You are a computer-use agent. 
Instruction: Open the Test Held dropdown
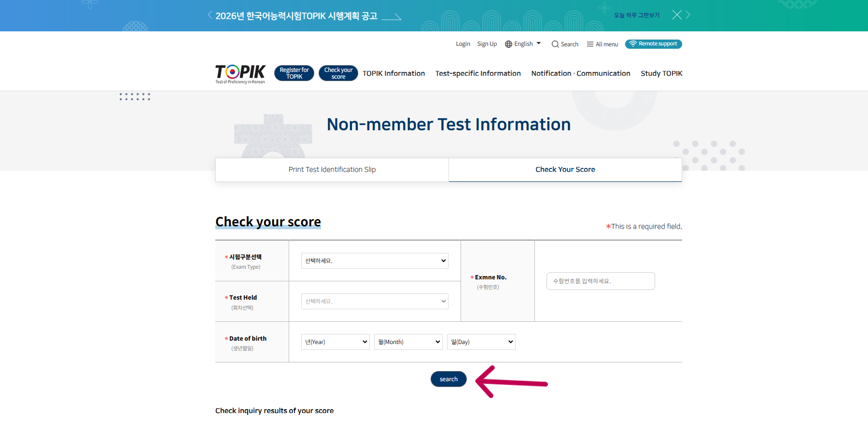tap(375, 301)
